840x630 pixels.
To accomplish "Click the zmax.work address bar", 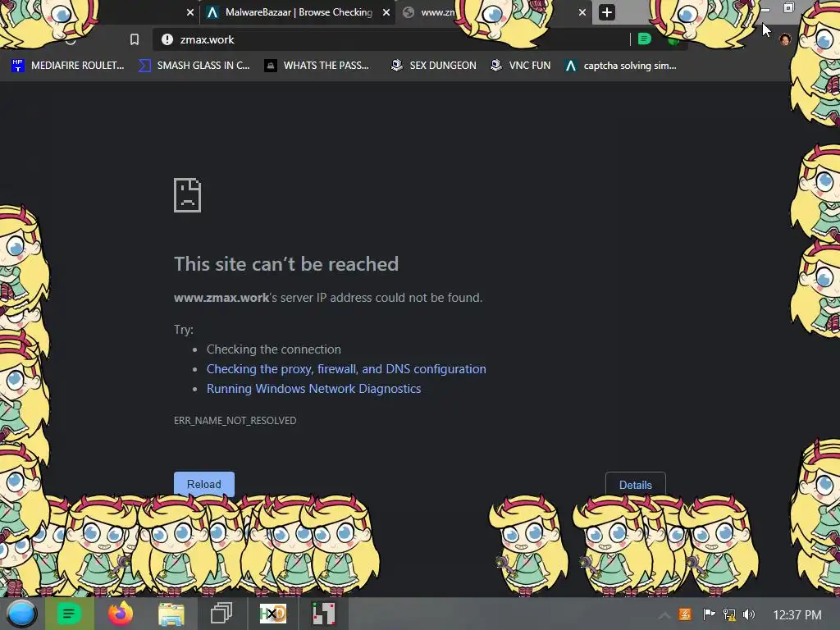I will coord(391,39).
